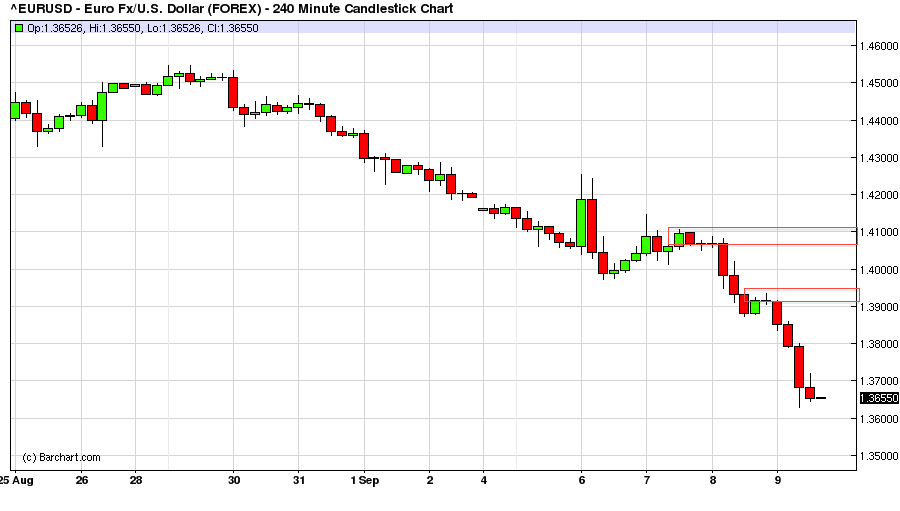Click the 1.45000 price axis label

coord(879,83)
